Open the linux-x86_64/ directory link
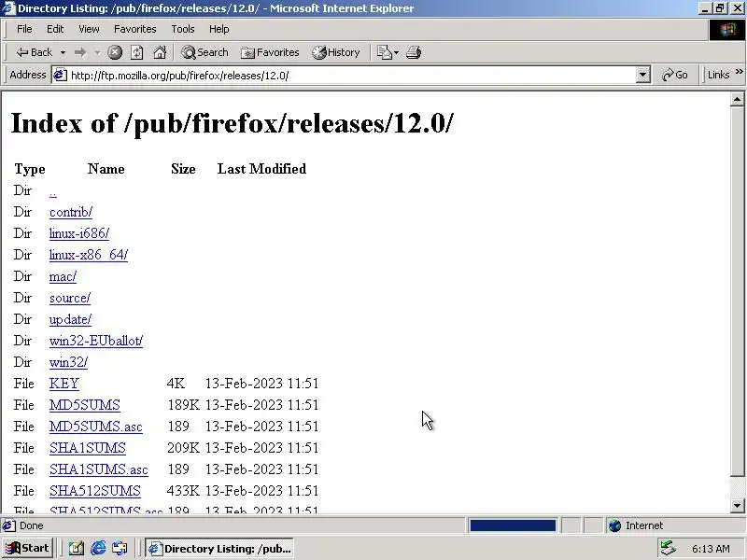 (89, 255)
